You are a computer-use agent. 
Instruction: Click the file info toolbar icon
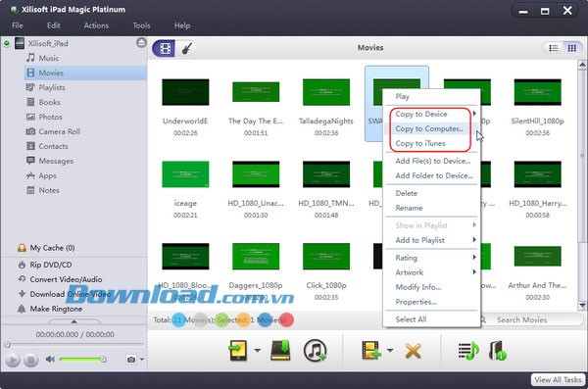point(497,351)
